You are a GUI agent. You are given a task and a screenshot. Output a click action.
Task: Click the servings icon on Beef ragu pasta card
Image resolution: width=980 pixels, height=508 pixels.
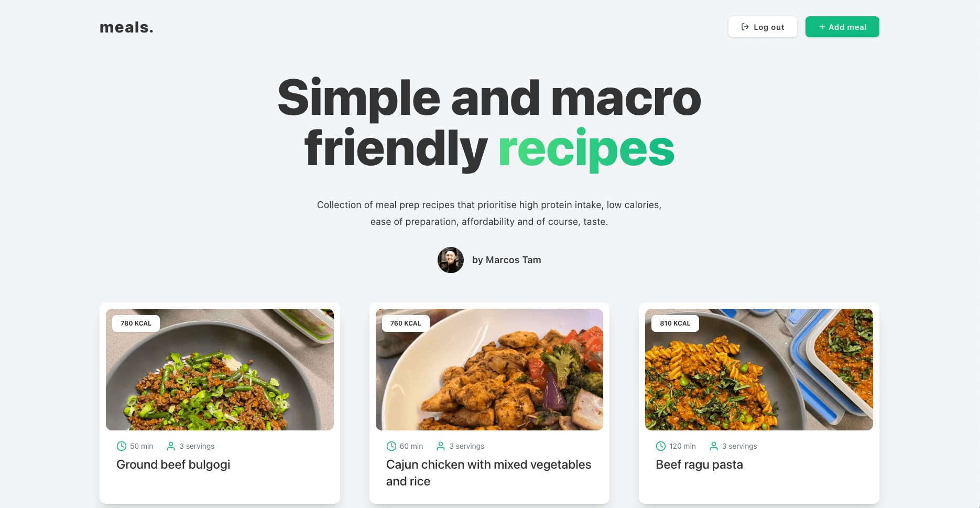tap(714, 446)
